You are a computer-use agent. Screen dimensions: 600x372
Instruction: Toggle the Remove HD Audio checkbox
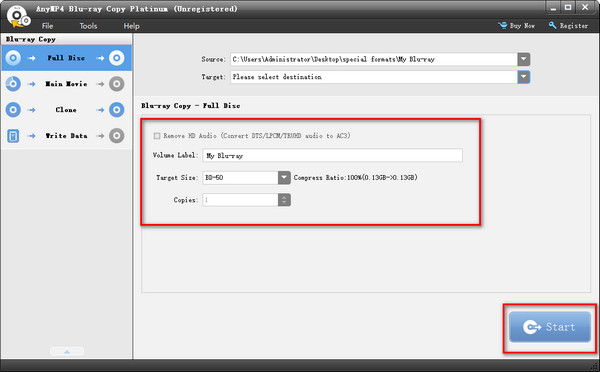pyautogui.click(x=157, y=136)
